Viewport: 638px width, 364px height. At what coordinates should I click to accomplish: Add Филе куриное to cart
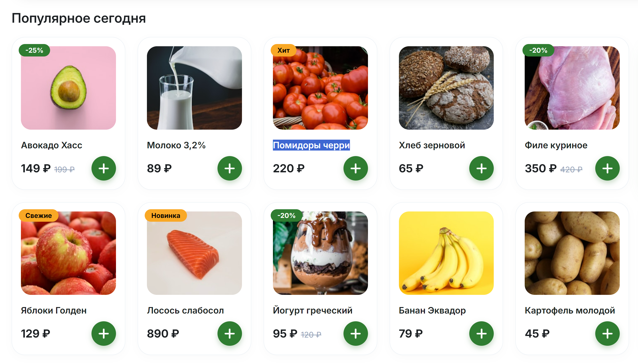(607, 168)
